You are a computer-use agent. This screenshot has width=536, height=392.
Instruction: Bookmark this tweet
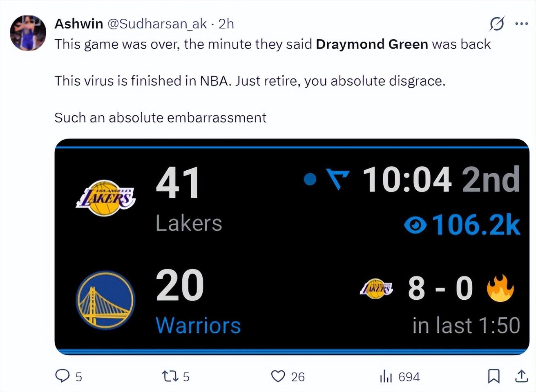tap(494, 376)
